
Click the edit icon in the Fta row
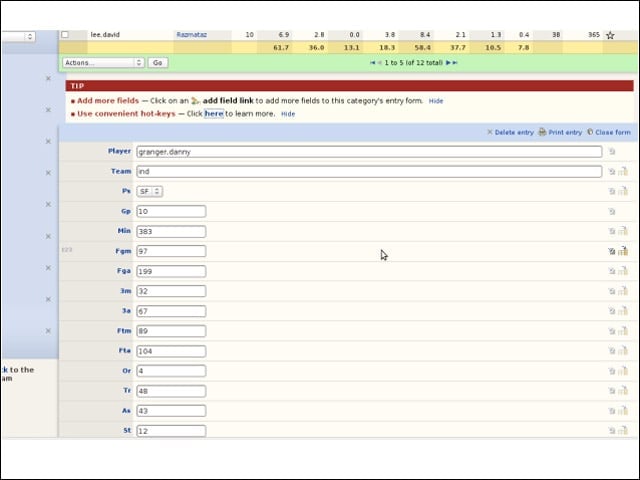click(612, 351)
